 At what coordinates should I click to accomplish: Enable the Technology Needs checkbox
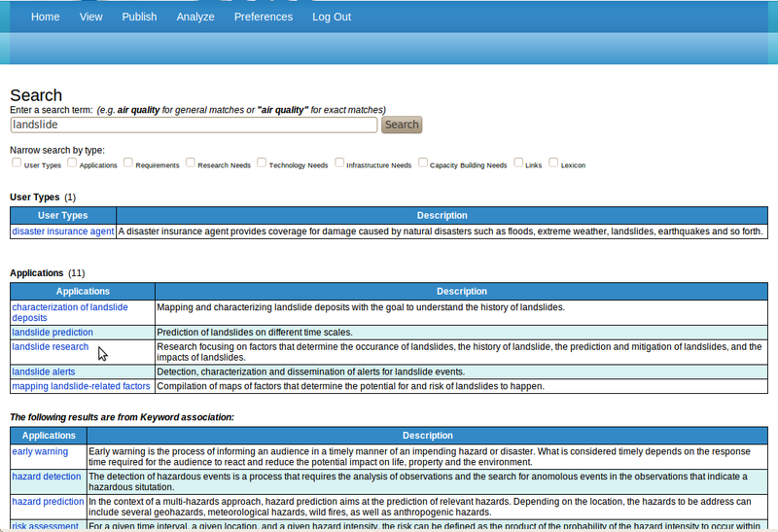pyautogui.click(x=262, y=163)
